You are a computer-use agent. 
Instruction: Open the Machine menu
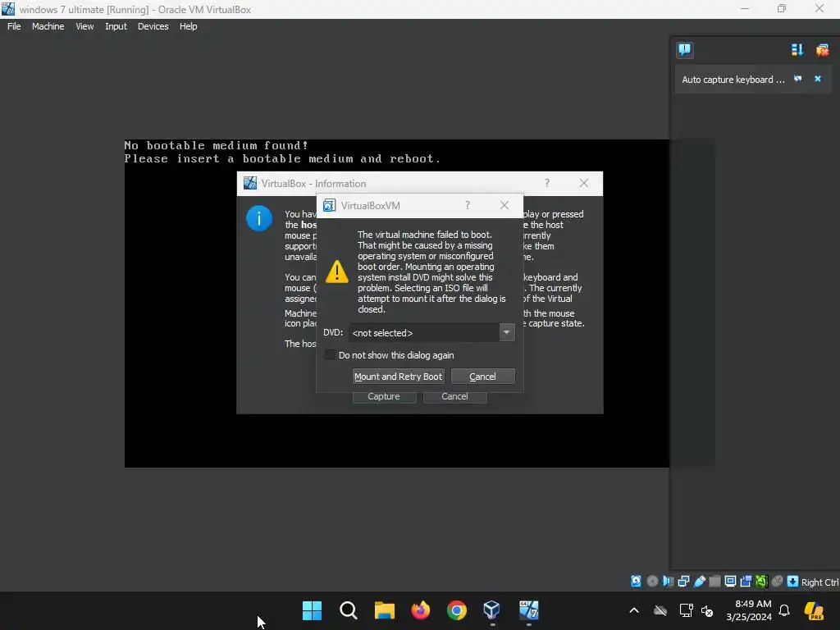click(48, 26)
